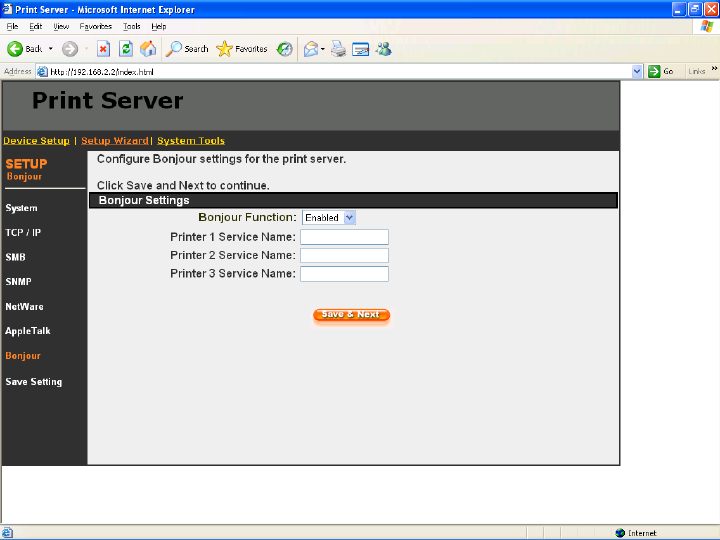
Task: Click the Edit page toolbar icon
Action: 360,49
